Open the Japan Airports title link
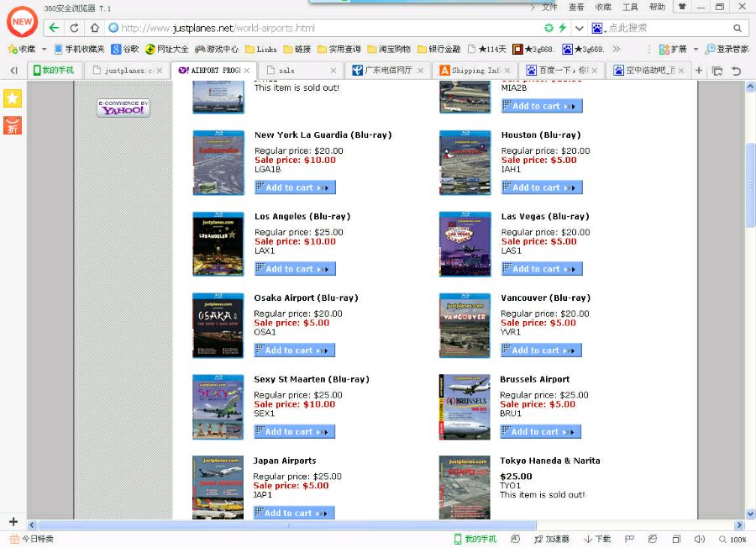The width and height of the screenshot is (756, 548). (x=285, y=461)
